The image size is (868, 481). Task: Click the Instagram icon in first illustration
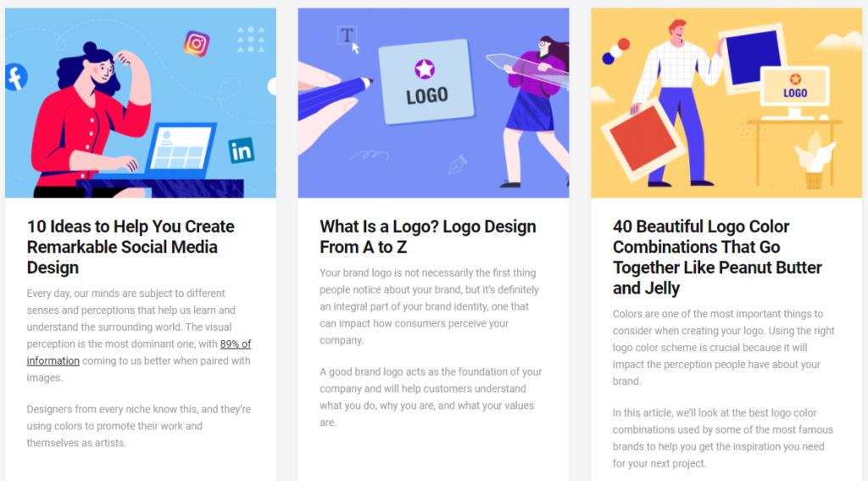[x=197, y=43]
